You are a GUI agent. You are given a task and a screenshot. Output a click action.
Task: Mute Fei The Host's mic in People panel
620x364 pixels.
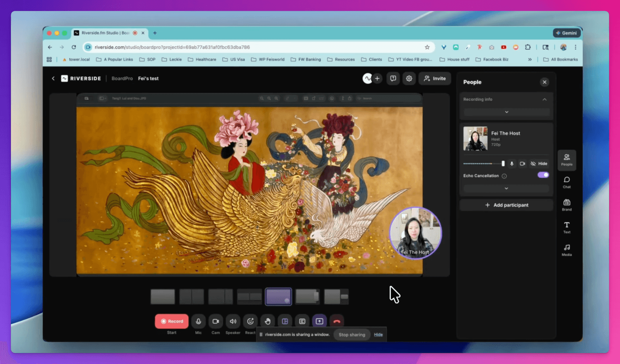(512, 163)
